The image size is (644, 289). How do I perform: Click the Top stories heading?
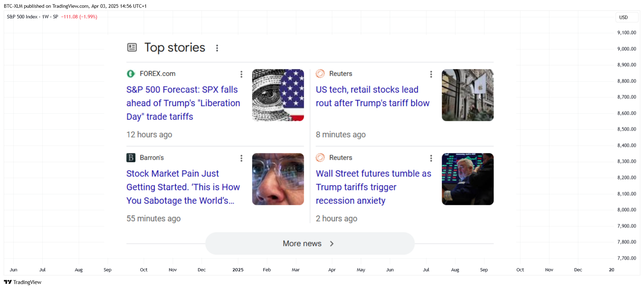coord(175,47)
